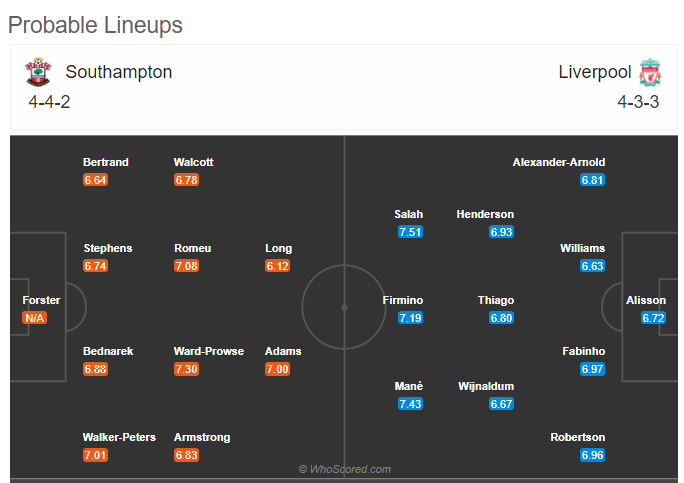
Task: Select Forster's N/A rating badge
Action: 34,318
